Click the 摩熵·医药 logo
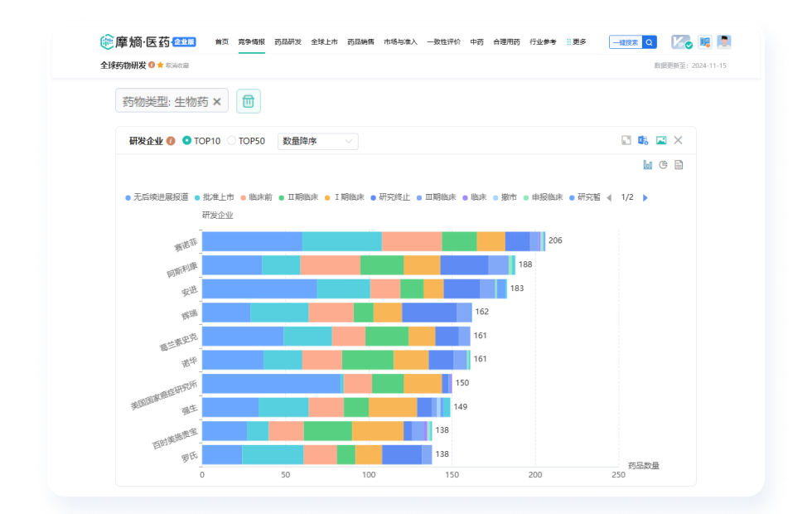The image size is (812, 514). point(135,42)
